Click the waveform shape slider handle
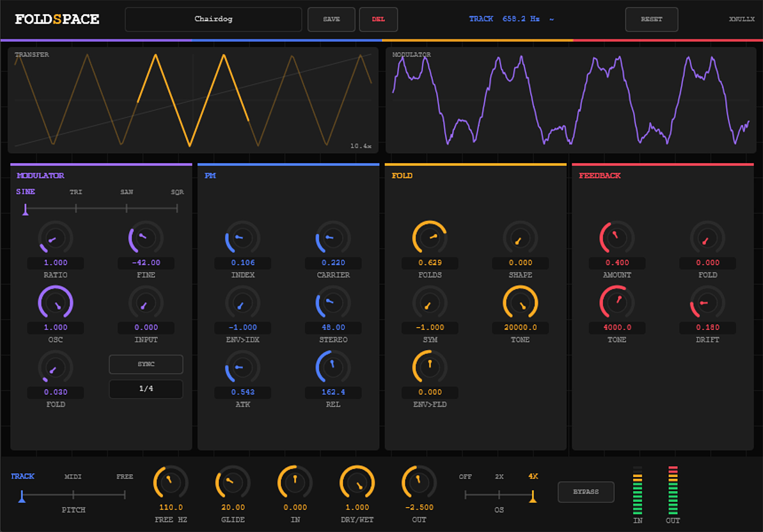This screenshot has width=763, height=532. (25, 209)
